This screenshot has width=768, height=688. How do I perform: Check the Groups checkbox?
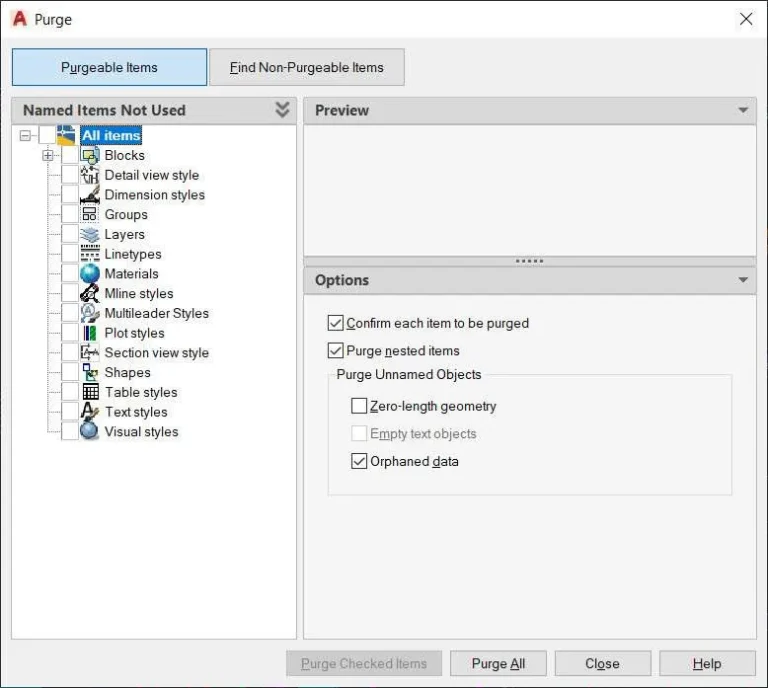(70, 214)
